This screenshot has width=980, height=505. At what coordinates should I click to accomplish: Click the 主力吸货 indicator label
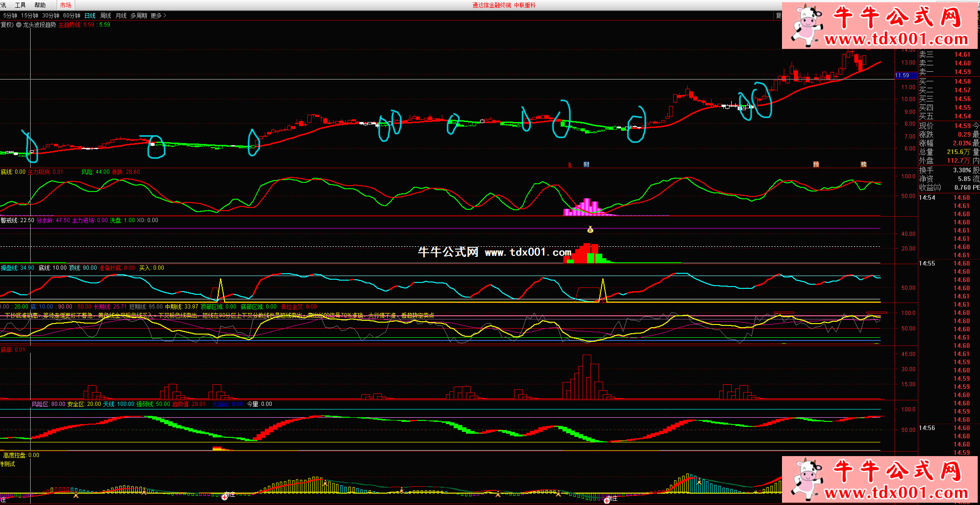pos(45,172)
